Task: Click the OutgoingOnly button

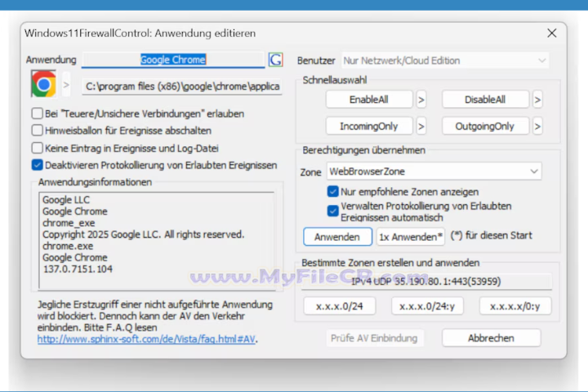Action: click(x=485, y=126)
